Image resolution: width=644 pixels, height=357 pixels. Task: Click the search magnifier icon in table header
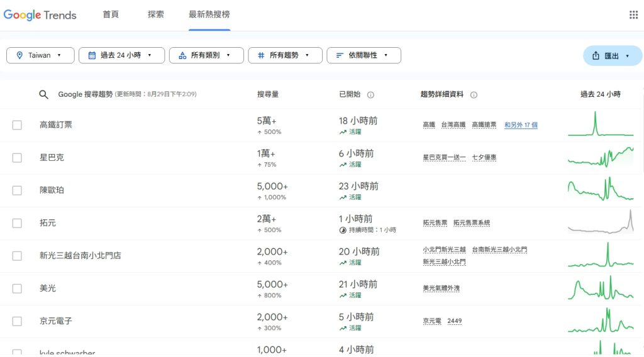point(43,94)
